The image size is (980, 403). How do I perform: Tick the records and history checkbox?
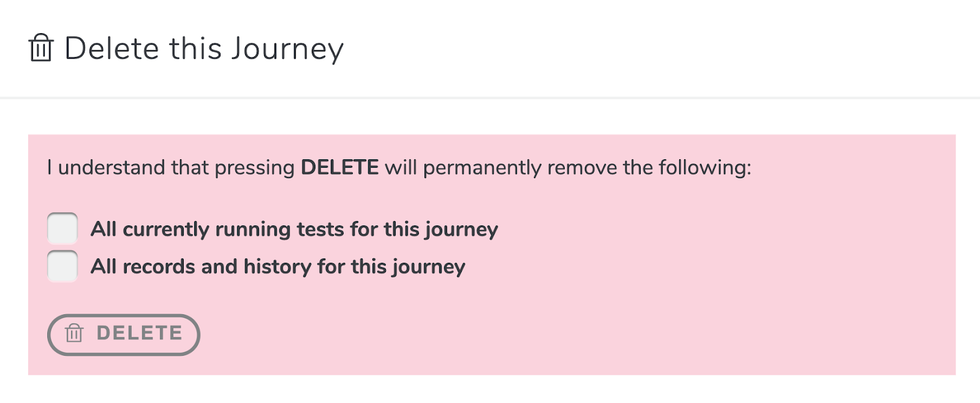point(62,266)
